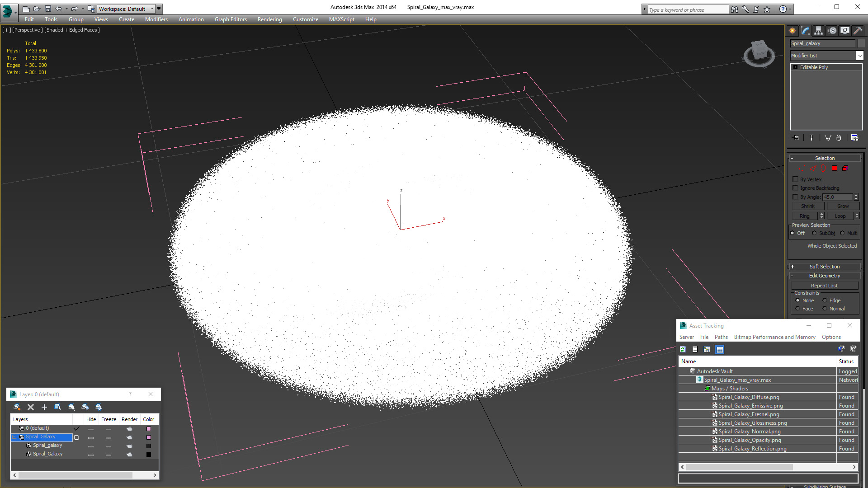
Task: Open the Rendering menu
Action: pyautogui.click(x=269, y=19)
